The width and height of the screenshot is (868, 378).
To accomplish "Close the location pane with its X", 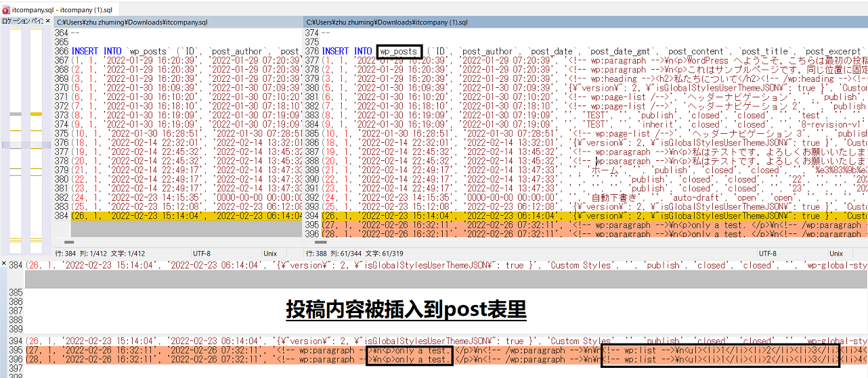I will click(47, 22).
